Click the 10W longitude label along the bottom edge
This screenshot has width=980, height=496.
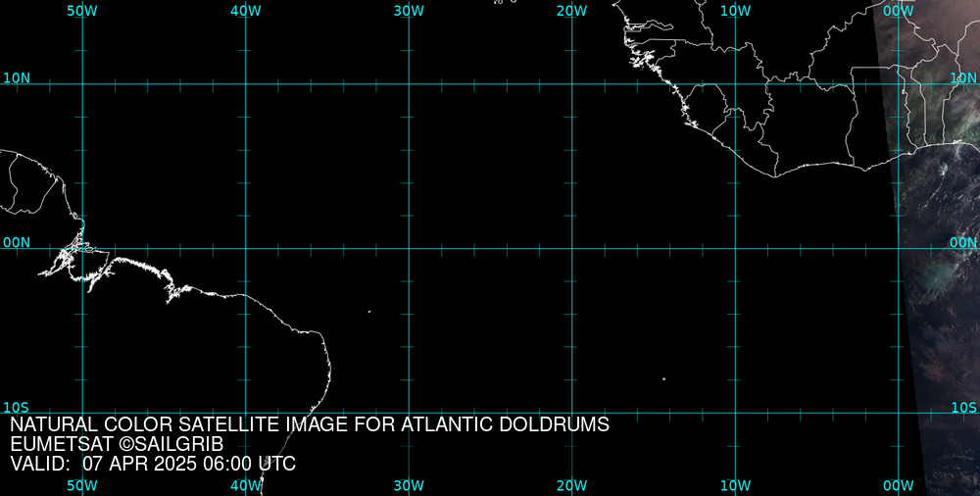736,486
